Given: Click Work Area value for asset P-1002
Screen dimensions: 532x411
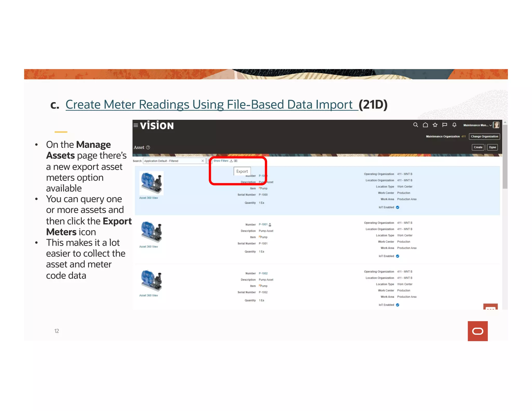Looking at the screenshot, I should click(x=407, y=297).
